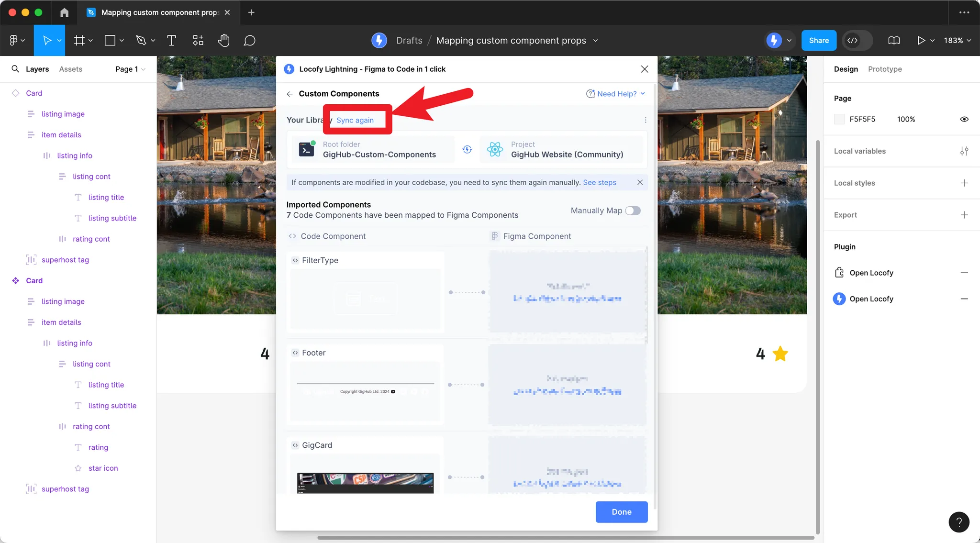Switch to the Assets tab
This screenshot has width=980, height=543.
click(x=71, y=69)
